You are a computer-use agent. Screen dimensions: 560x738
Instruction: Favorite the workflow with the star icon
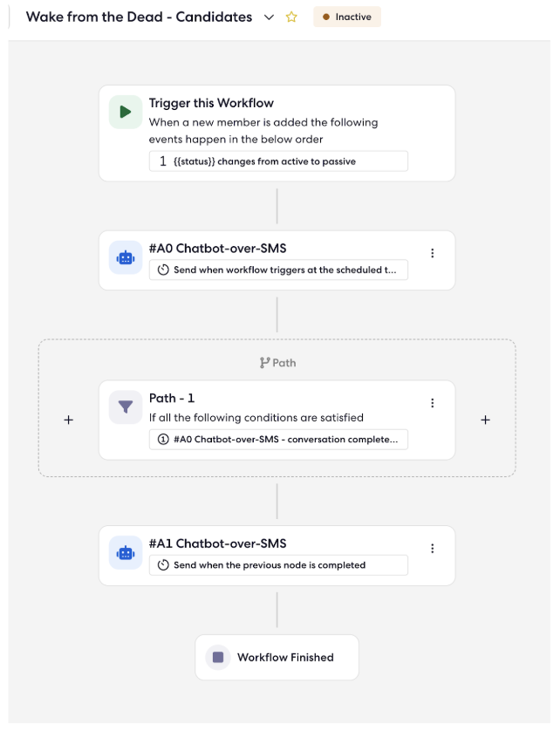pyautogui.click(x=291, y=17)
